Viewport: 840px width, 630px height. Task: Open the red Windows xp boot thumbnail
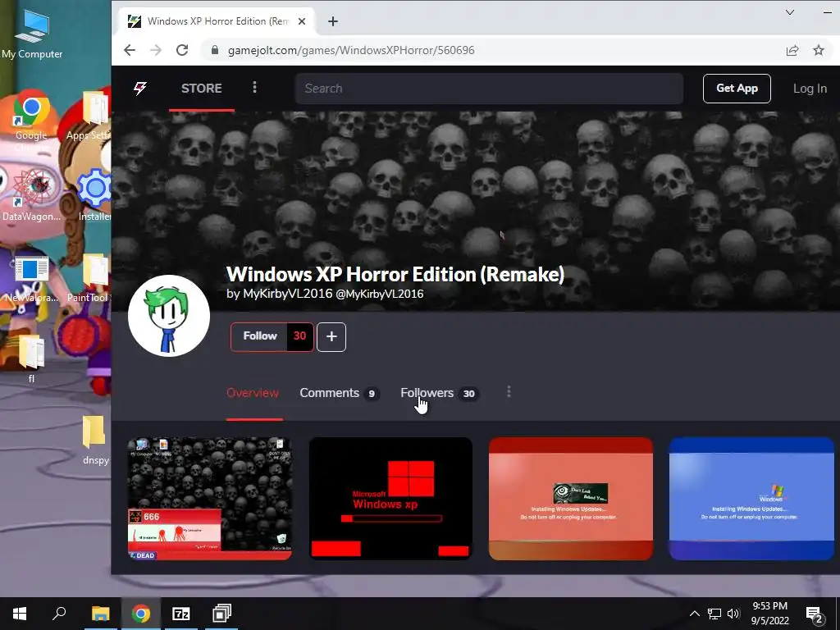point(390,499)
